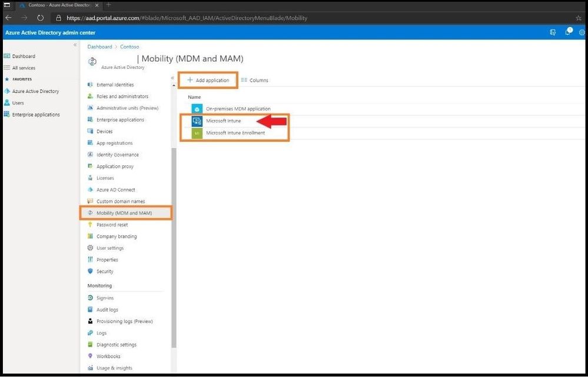Click the Security shield icon
The image size is (588, 377).
point(90,271)
